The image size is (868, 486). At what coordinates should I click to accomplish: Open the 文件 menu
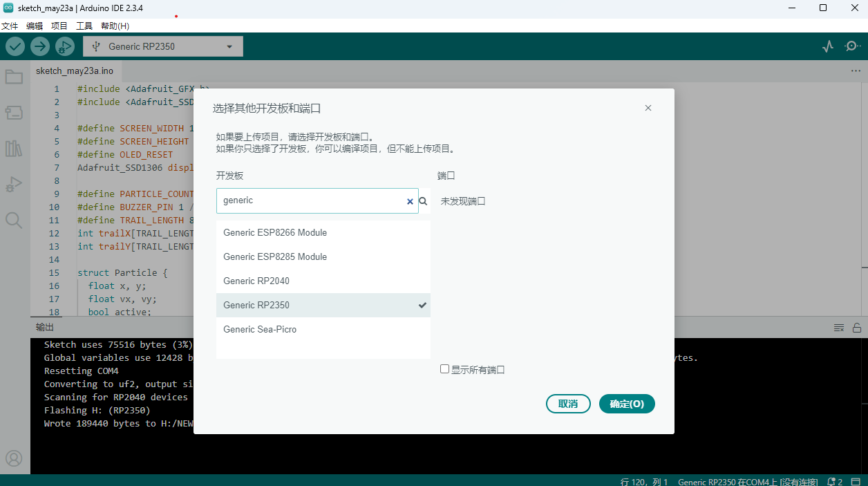[9, 26]
